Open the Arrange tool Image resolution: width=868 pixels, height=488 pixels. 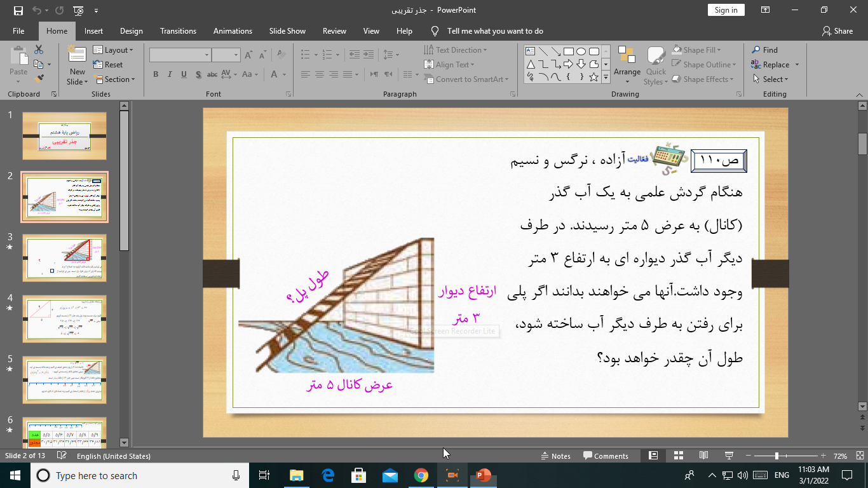pos(627,64)
